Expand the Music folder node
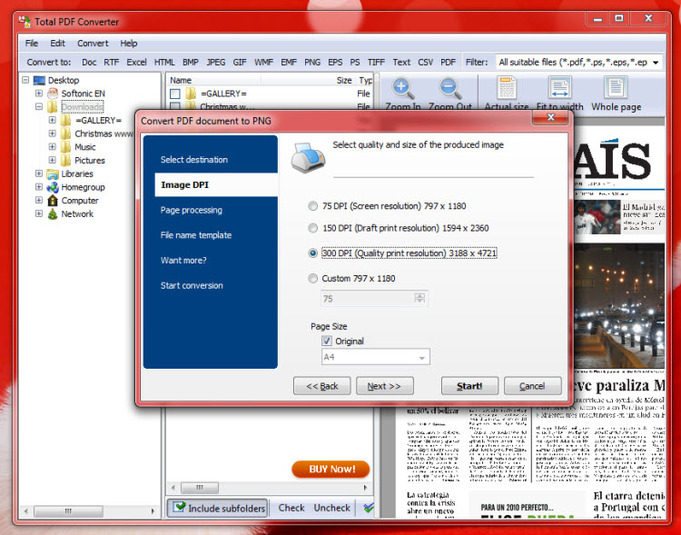This screenshot has width=681, height=535. (x=52, y=147)
